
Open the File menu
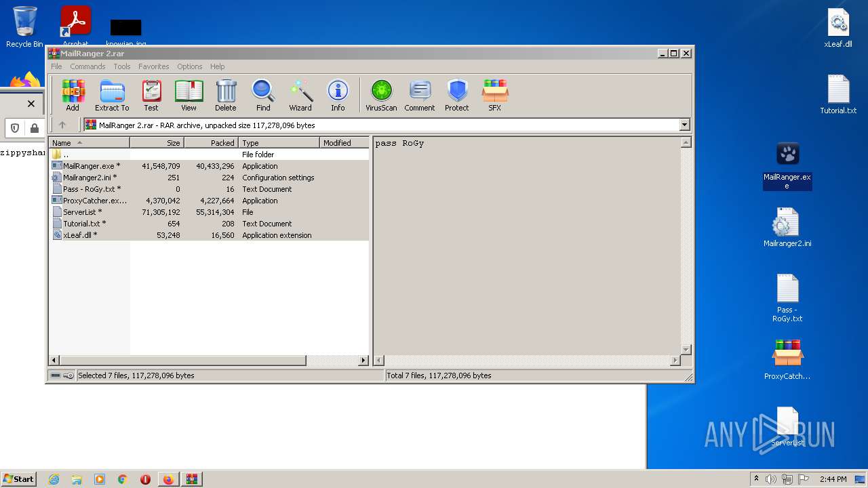tap(56, 66)
